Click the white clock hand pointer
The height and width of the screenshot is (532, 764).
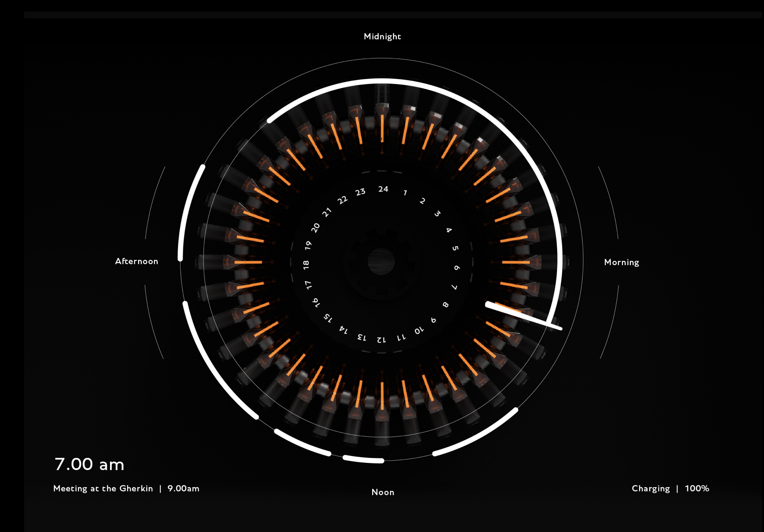pos(523,316)
